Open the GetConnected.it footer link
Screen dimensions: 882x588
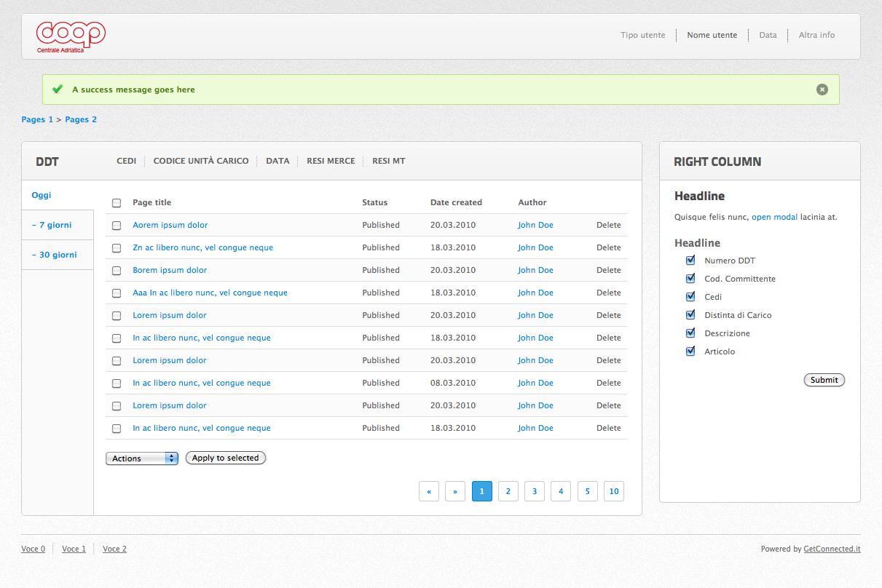coord(832,549)
